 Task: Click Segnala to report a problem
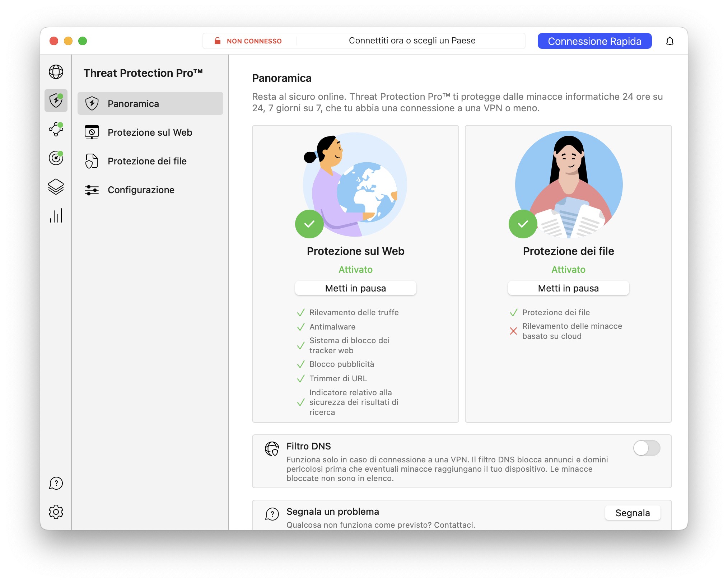[x=633, y=513]
